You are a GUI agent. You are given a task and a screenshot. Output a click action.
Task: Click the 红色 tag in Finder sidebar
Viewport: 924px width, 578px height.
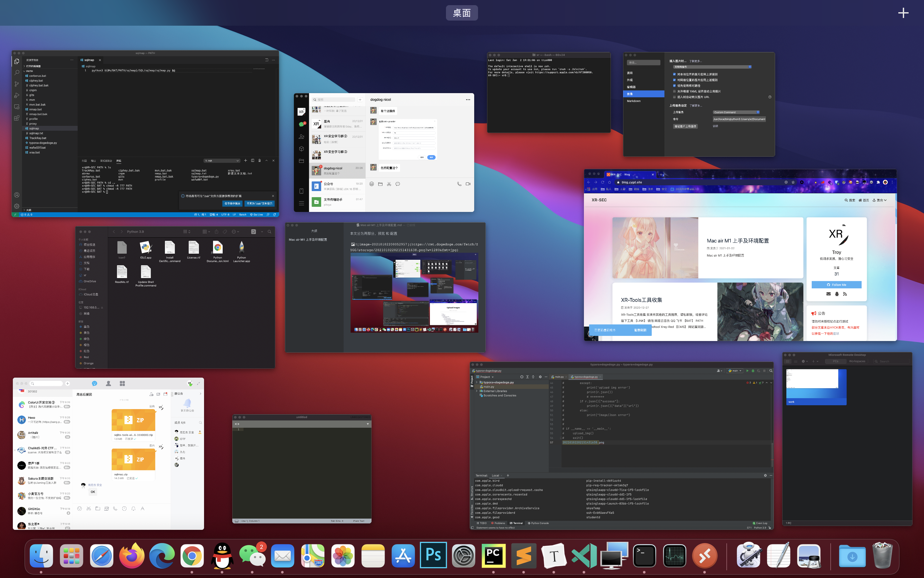(86, 351)
